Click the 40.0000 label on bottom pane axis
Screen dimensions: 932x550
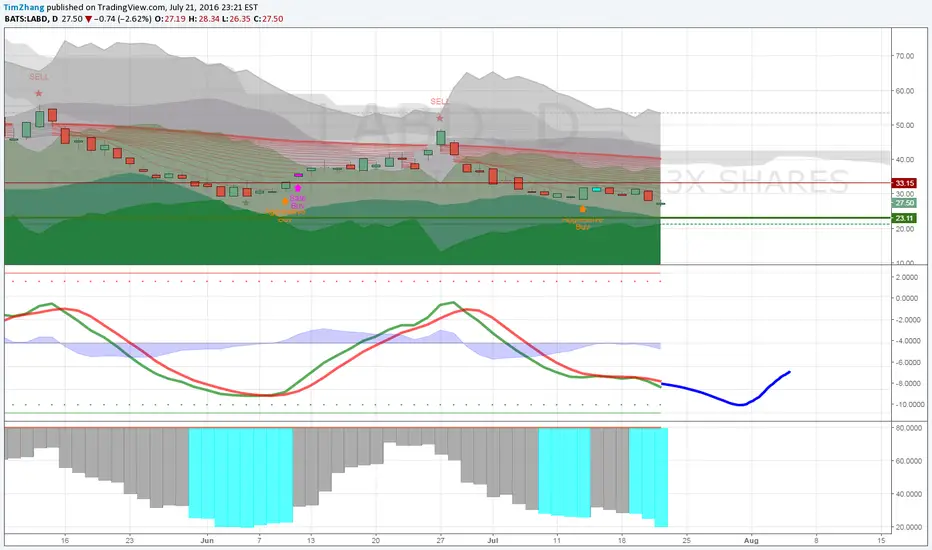pyautogui.click(x=909, y=494)
